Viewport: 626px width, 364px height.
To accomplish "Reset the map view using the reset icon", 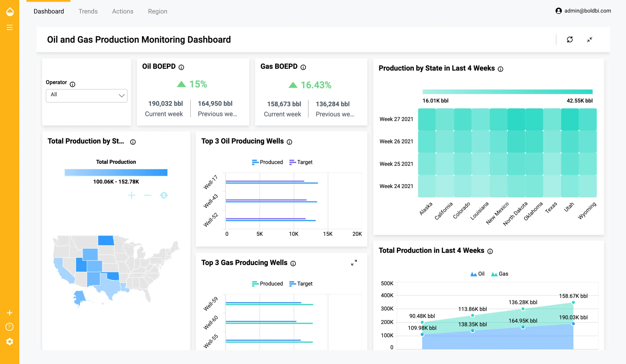I will (164, 195).
